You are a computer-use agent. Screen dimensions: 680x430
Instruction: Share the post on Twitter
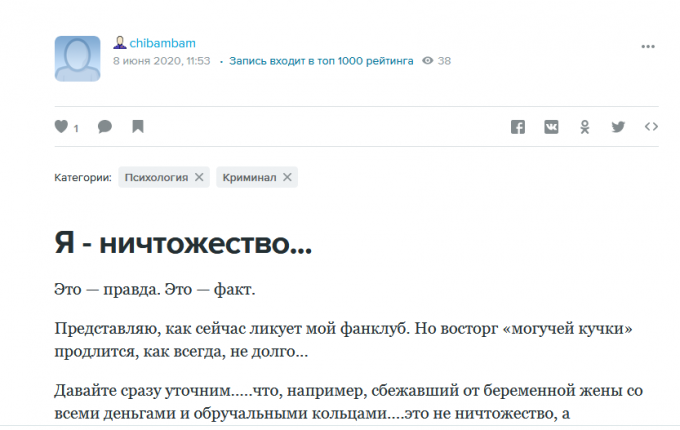click(x=618, y=127)
